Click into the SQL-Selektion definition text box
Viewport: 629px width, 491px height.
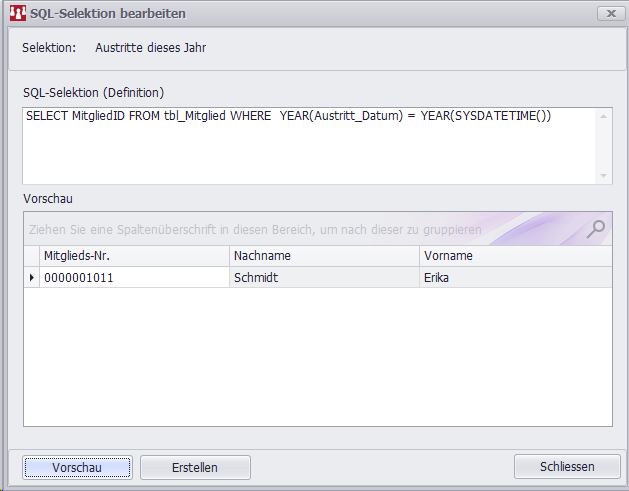(x=310, y=145)
